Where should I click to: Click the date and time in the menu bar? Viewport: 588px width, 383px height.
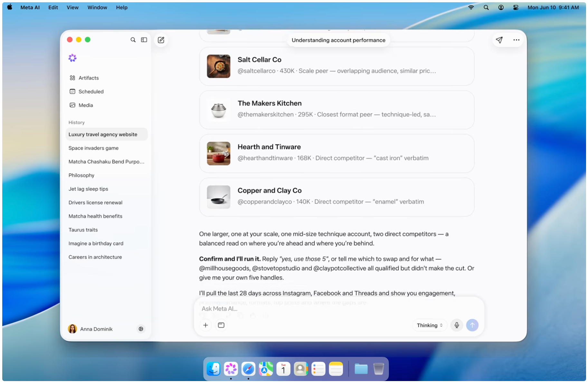553,7
